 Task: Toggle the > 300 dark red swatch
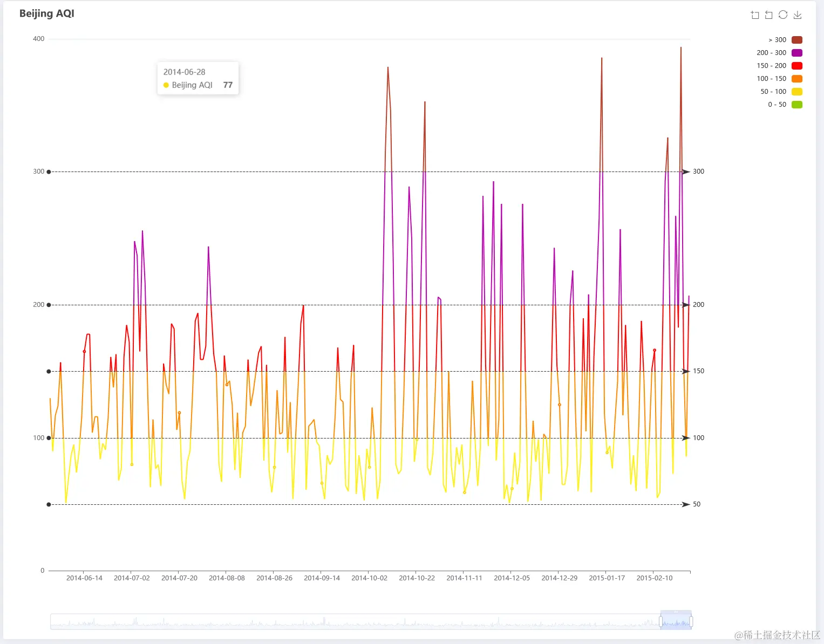point(796,40)
